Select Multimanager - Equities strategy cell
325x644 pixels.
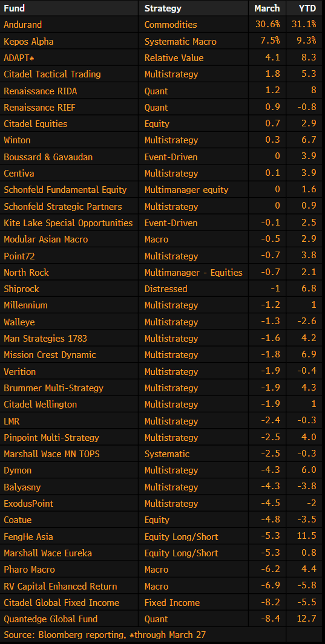point(194,272)
